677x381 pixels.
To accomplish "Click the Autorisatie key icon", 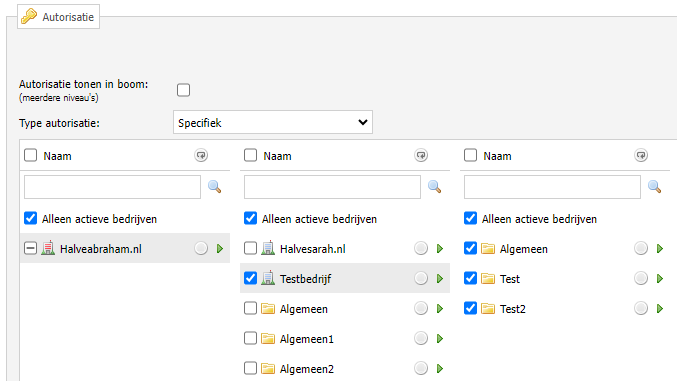I will pyautogui.click(x=29, y=16).
